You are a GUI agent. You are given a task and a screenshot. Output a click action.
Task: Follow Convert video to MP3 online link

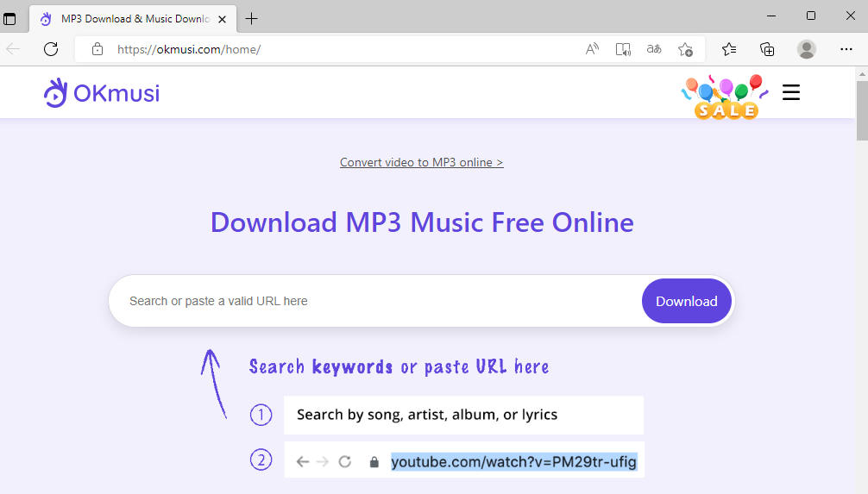421,162
